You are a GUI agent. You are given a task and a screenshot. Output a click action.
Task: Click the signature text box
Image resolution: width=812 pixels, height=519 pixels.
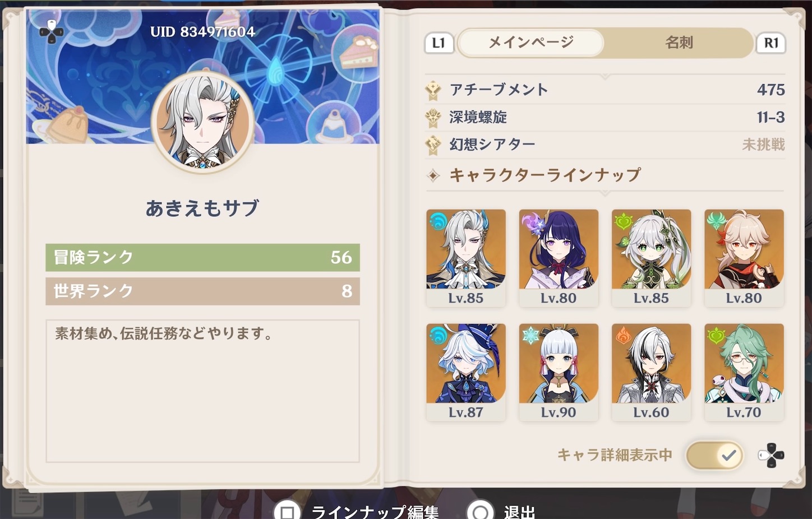pos(202,391)
